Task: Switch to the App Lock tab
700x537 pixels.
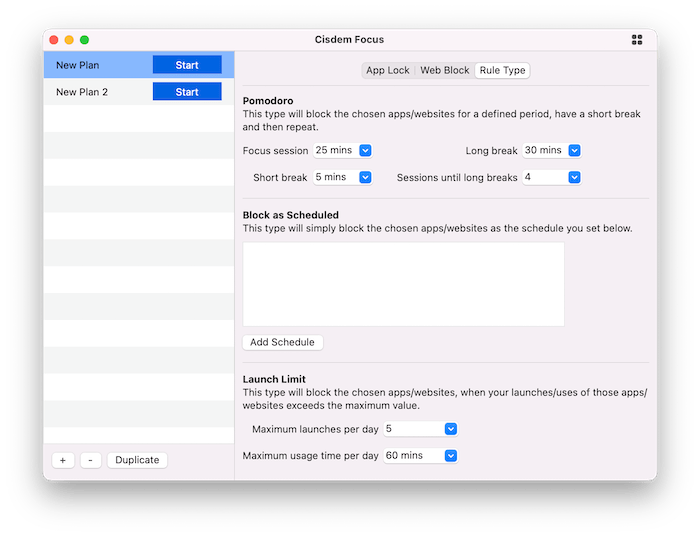Action: (x=388, y=71)
